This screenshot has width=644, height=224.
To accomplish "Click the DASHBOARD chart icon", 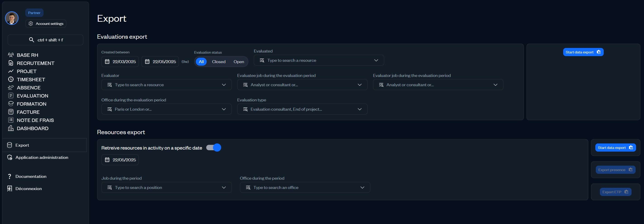I will (11, 128).
